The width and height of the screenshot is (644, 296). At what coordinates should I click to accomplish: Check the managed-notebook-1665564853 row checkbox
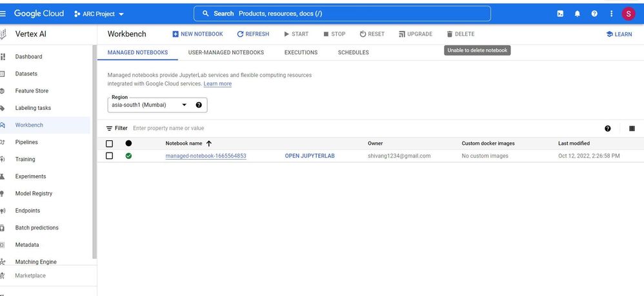[x=109, y=156]
